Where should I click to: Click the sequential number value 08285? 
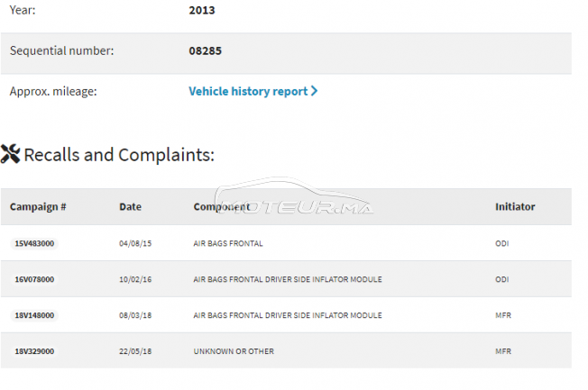click(205, 50)
